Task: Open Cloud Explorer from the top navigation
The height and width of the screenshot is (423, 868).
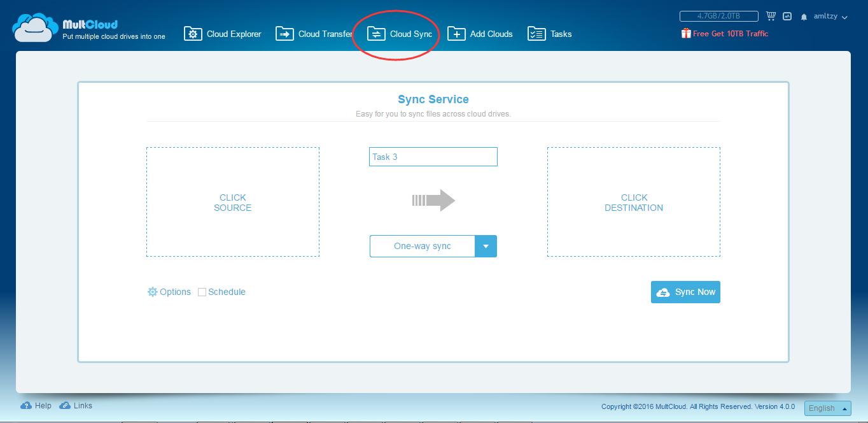Action: (x=223, y=34)
